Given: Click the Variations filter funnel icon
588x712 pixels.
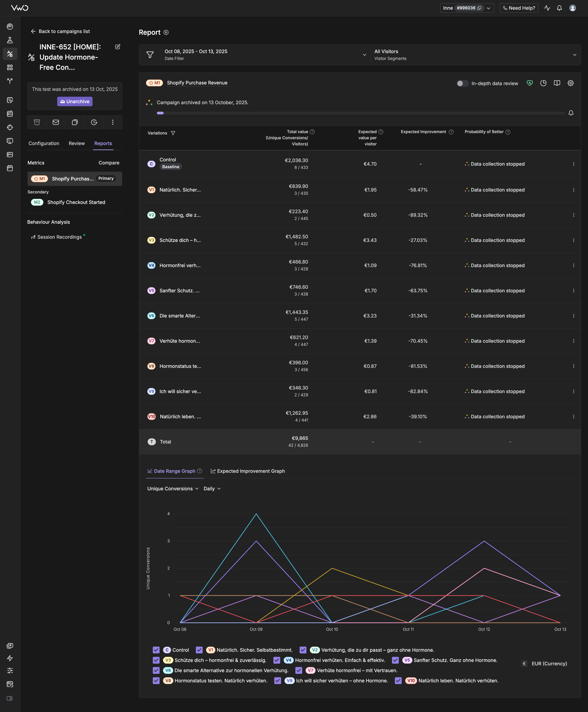Looking at the screenshot, I should 173,133.
